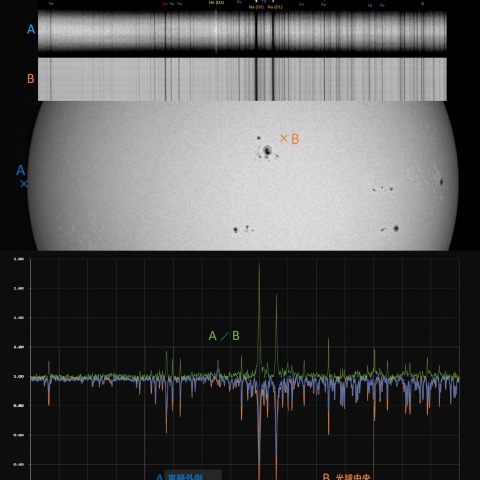Click the red Ca label above the spectrum
The width and height of the screenshot is (480, 480).
coord(165,4)
